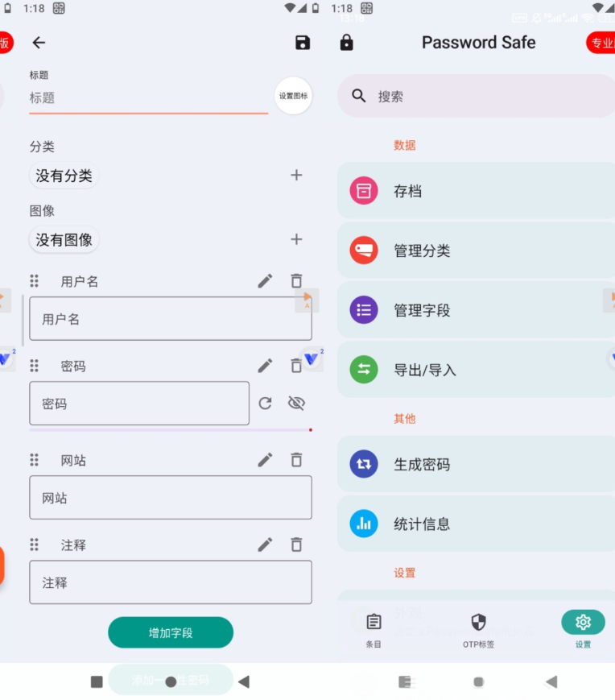Select the 没有分类 chip
Screen dimensions: 615x700
64,176
